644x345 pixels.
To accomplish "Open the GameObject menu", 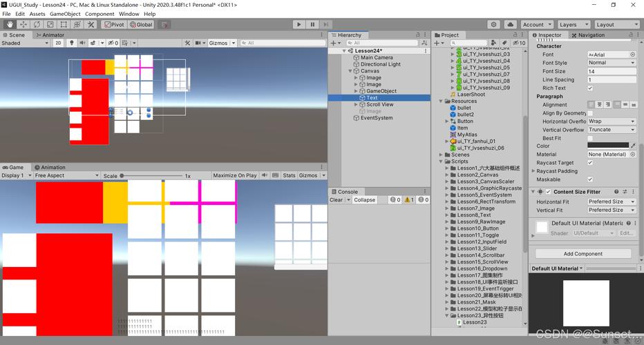I will tap(65, 14).
